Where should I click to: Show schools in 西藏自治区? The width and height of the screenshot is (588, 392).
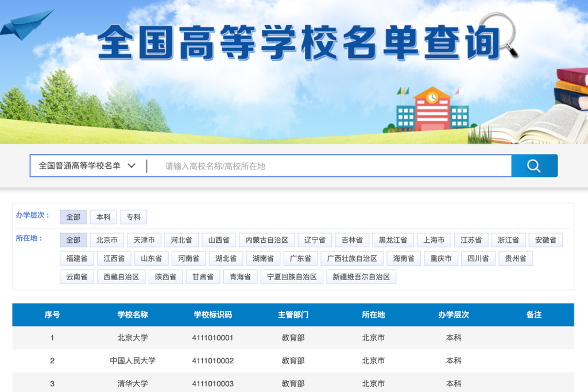(121, 277)
